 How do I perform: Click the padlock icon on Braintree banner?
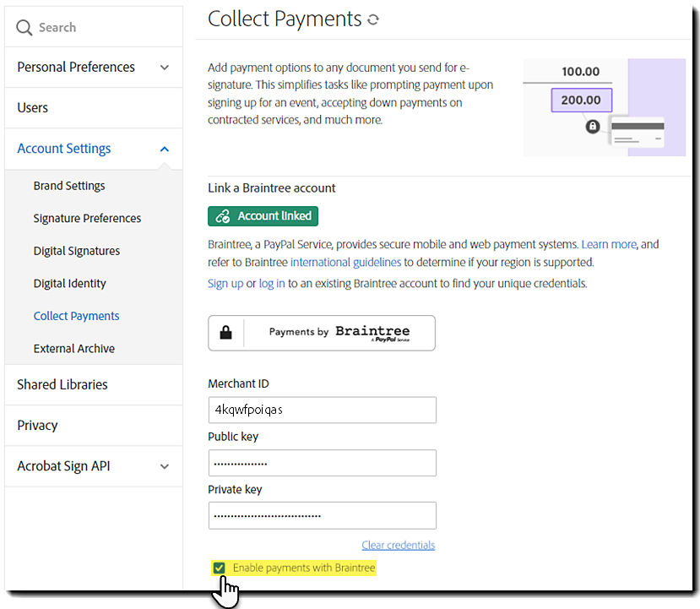point(225,333)
